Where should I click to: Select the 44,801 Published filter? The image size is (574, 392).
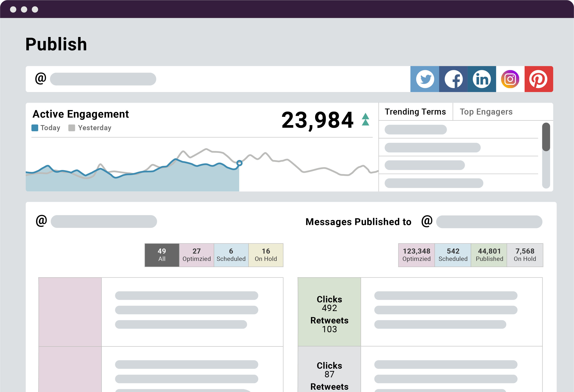click(x=489, y=255)
